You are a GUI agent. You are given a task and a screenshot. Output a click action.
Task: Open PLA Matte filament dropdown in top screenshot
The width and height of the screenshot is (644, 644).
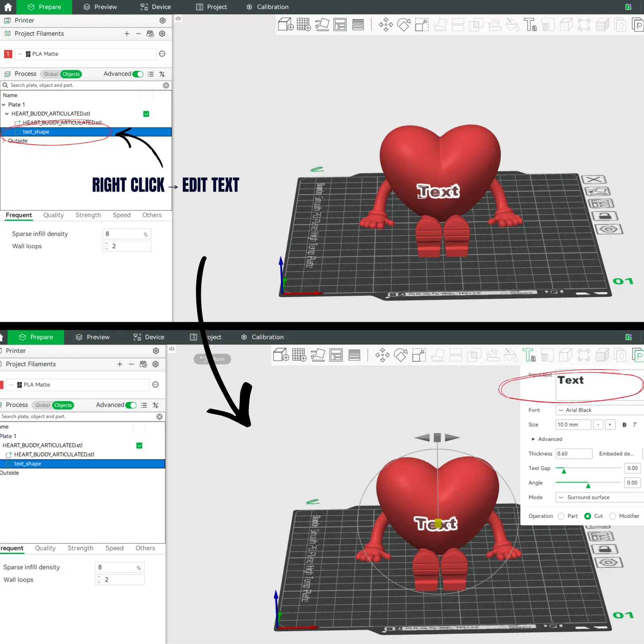pyautogui.click(x=85, y=54)
